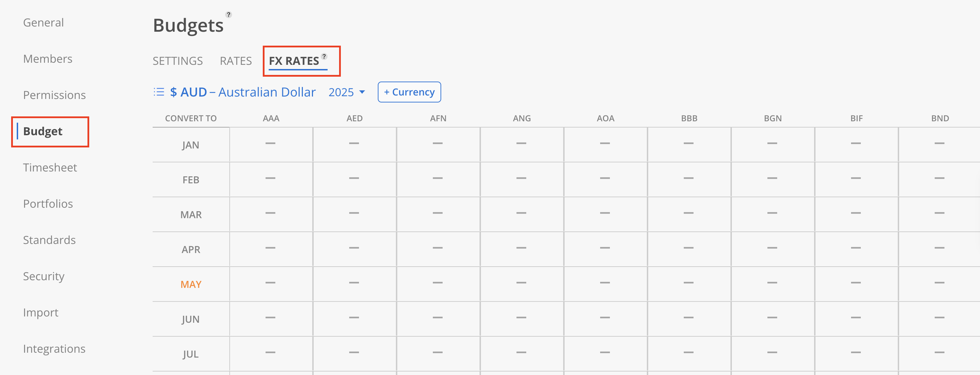
Task: Switch to the RATES tab
Action: coord(236,61)
